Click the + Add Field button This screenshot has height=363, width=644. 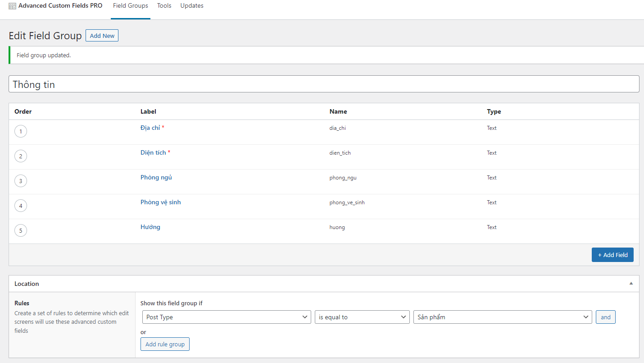click(612, 255)
